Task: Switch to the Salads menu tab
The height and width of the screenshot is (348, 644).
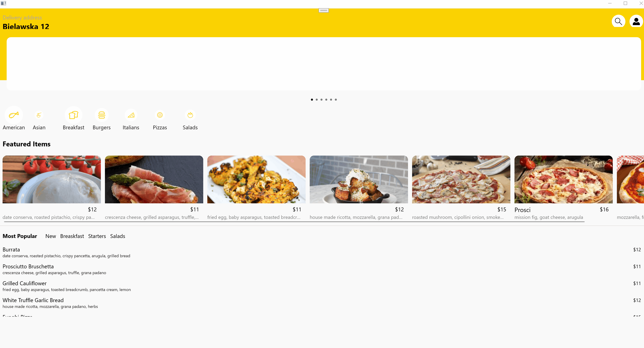Action: (x=118, y=236)
